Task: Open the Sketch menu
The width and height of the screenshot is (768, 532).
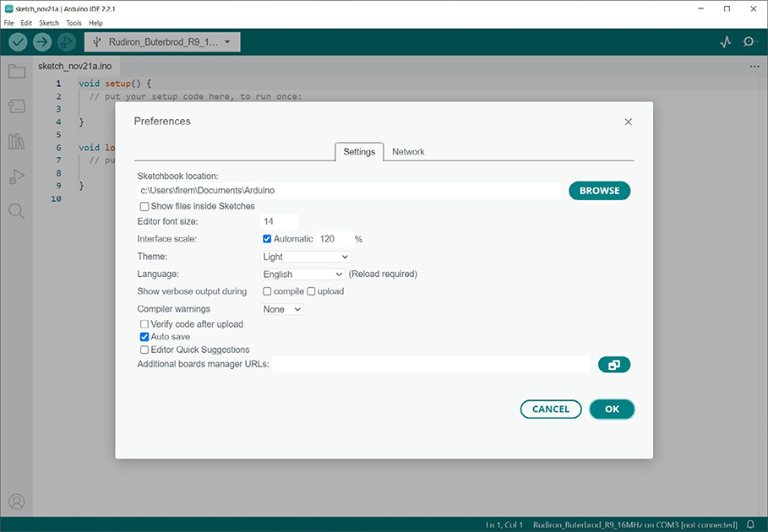Action: [x=49, y=23]
